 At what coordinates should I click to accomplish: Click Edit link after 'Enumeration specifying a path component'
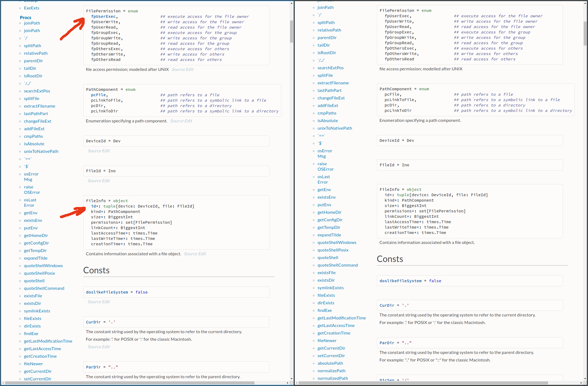(188, 121)
